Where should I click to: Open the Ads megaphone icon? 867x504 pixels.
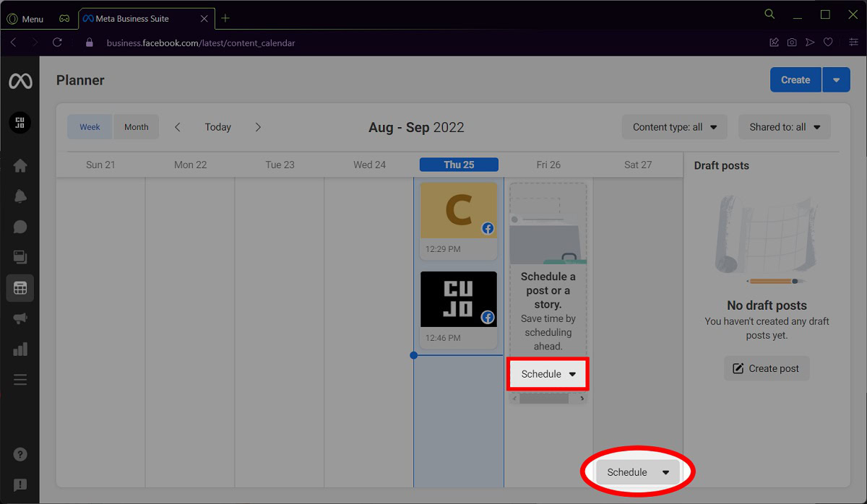pyautogui.click(x=20, y=318)
